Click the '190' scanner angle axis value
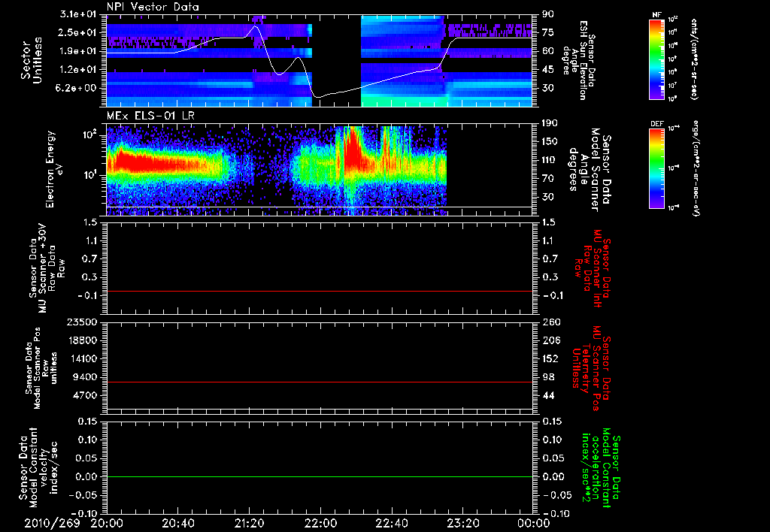770x532 pixels. pos(550,123)
